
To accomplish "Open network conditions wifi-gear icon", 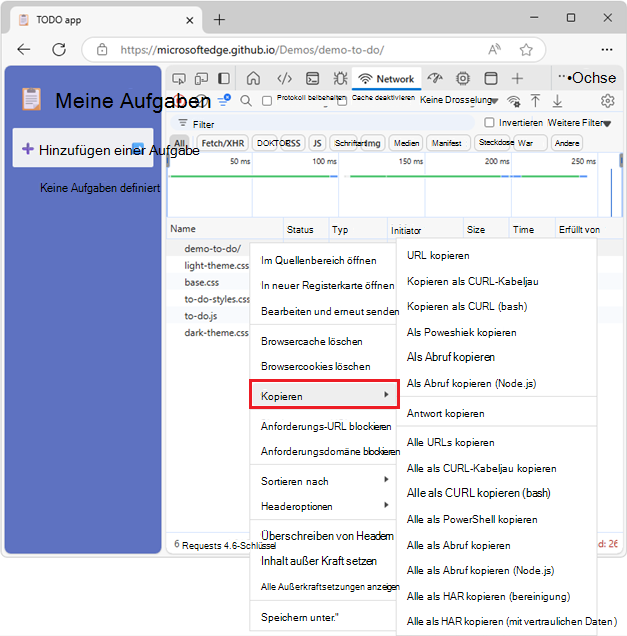I will pos(514,101).
